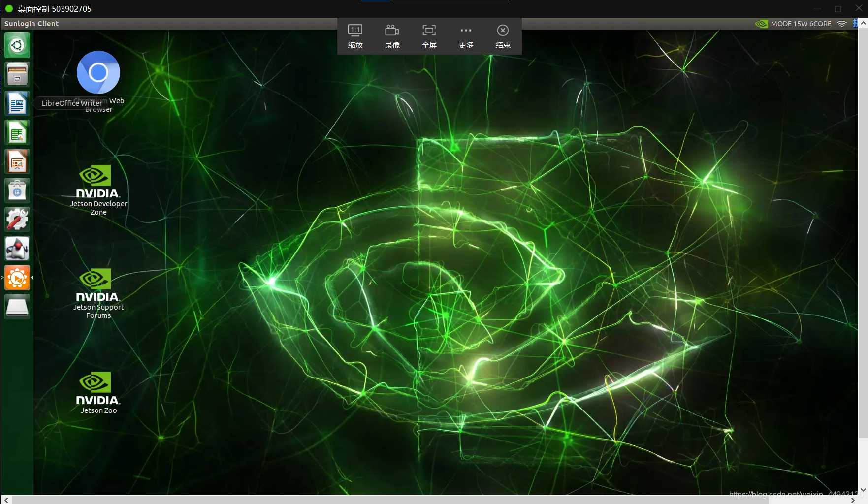Open the Files manager in the dock
Viewport: 868px width, 504px height.
pos(17,74)
